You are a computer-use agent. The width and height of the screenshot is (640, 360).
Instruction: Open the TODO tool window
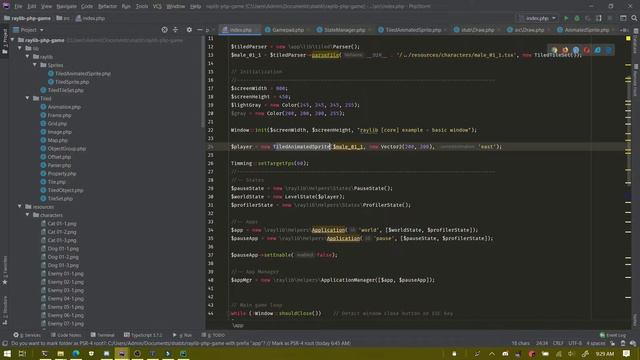213,335
